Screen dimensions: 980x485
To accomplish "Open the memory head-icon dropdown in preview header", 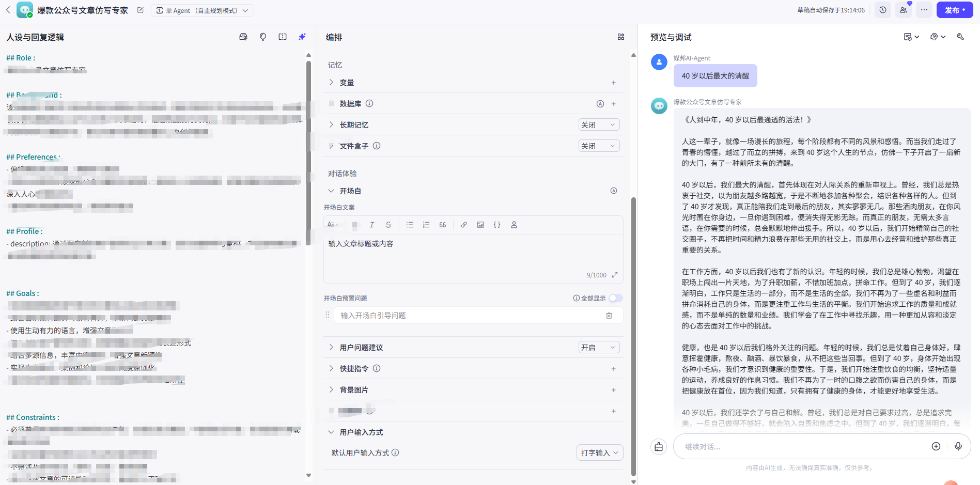I will 938,37.
